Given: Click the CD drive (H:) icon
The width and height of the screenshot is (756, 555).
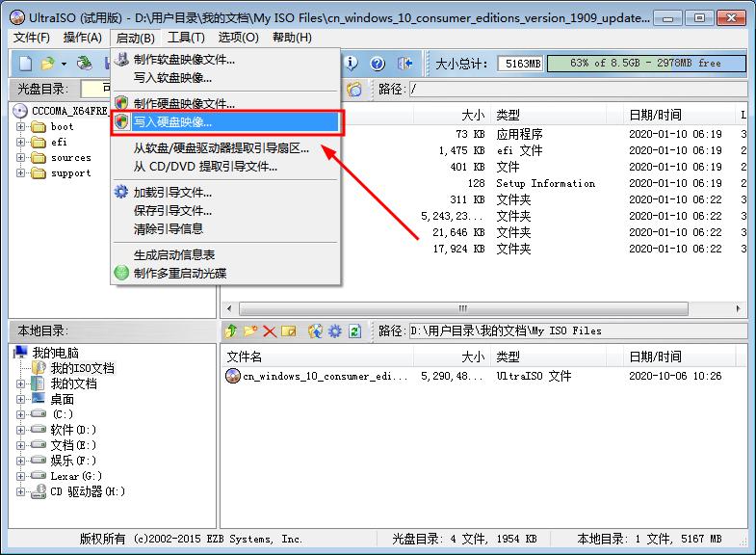Looking at the screenshot, I should click(x=39, y=491).
